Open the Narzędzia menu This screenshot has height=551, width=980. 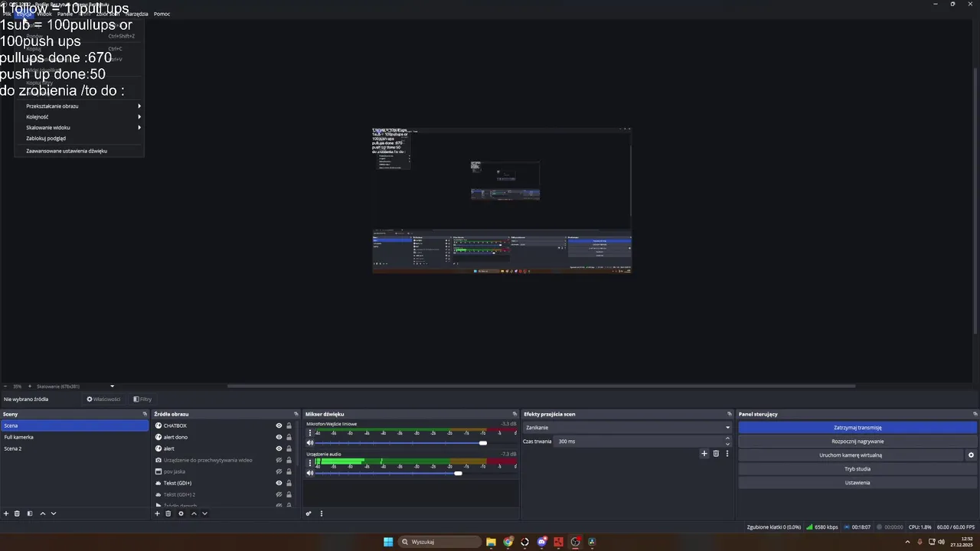coord(136,14)
